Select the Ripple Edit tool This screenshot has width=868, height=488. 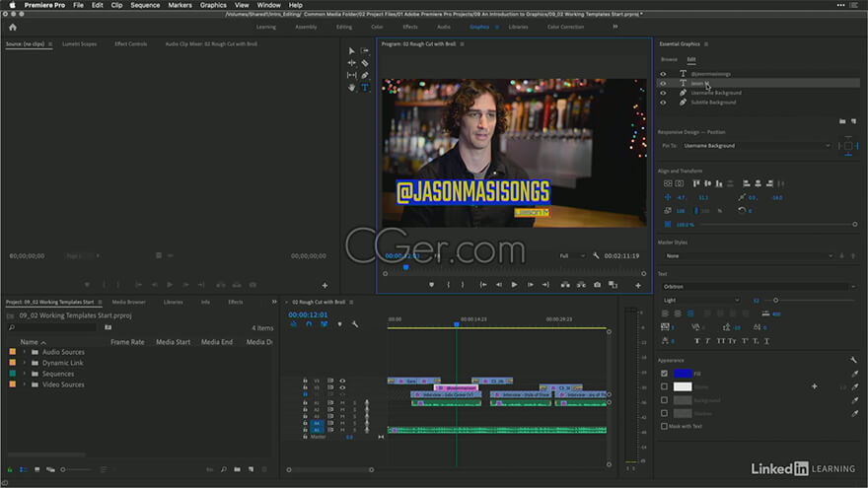(351, 63)
